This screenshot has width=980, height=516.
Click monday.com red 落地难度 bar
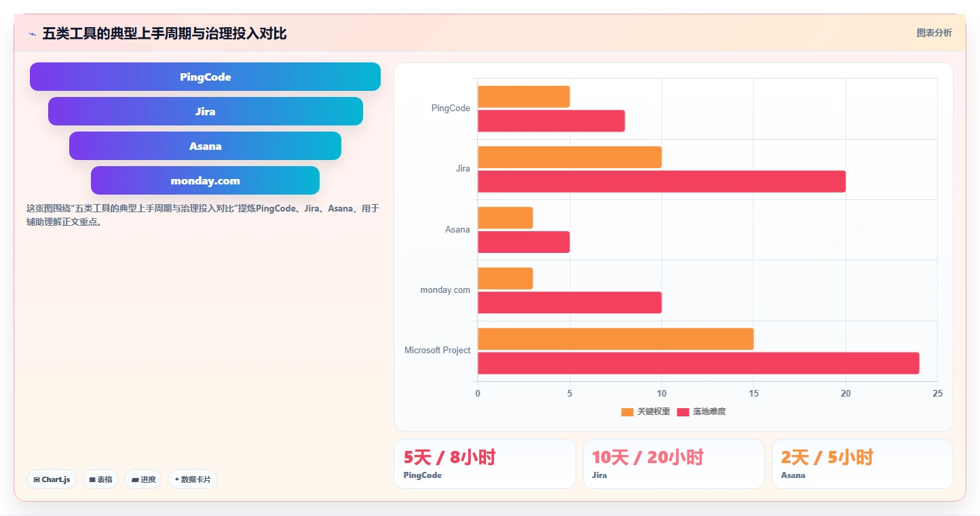pos(569,302)
